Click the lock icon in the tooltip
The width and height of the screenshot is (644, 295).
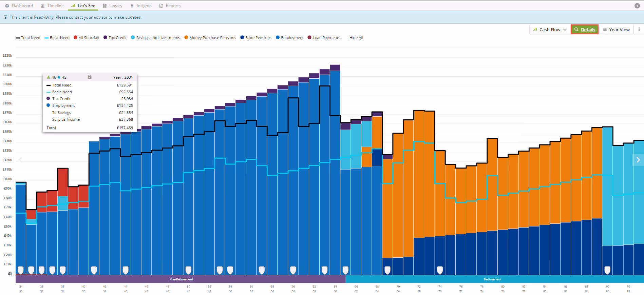(x=90, y=77)
